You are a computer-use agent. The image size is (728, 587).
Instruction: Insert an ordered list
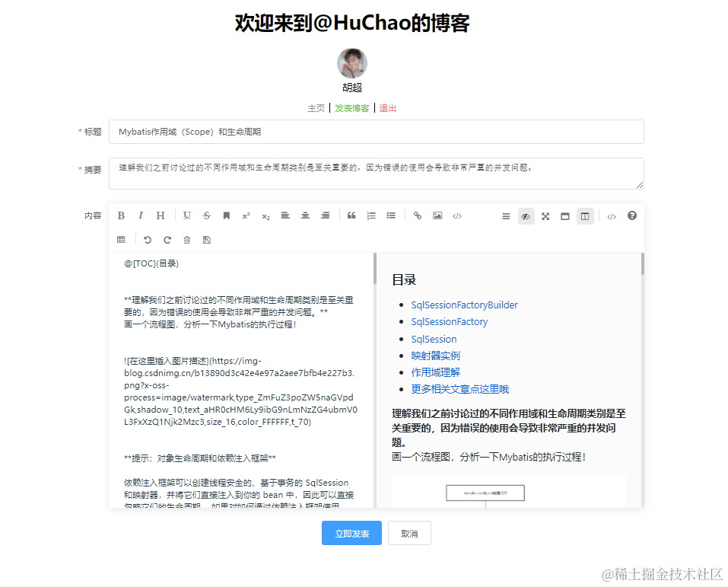click(371, 215)
